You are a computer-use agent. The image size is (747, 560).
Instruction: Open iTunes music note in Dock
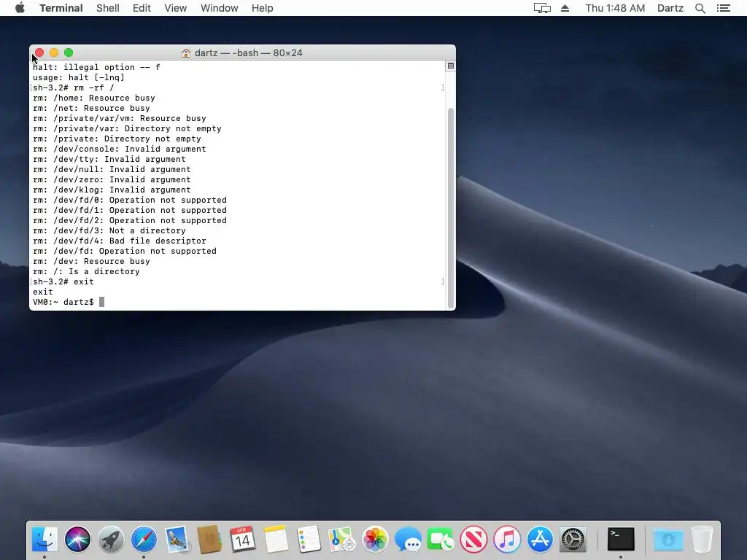pyautogui.click(x=507, y=540)
